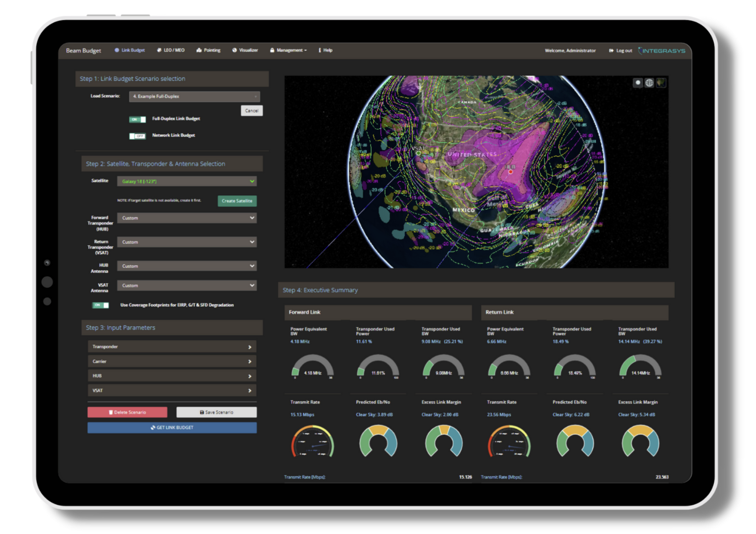Select the textured Earth map view icon
This screenshot has height=534, width=756.
[661, 82]
